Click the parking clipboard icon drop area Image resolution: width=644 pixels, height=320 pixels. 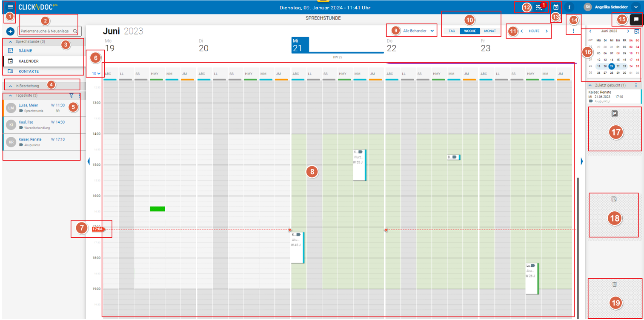(x=614, y=113)
